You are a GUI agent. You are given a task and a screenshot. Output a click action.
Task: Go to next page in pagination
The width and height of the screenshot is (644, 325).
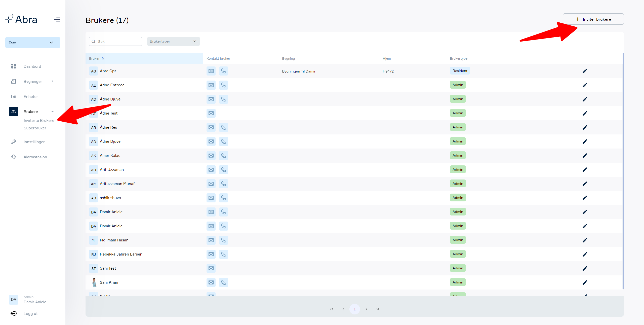[366, 309]
